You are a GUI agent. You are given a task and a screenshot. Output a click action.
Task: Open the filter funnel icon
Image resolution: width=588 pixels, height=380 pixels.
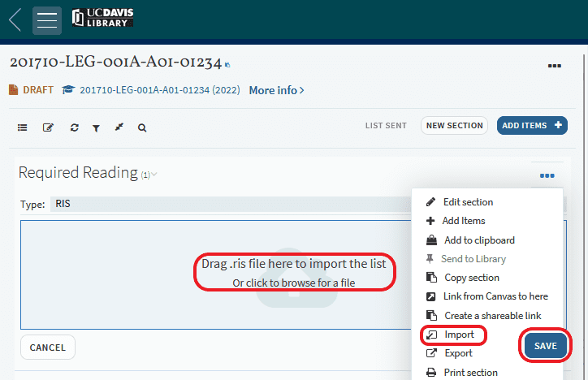click(96, 127)
